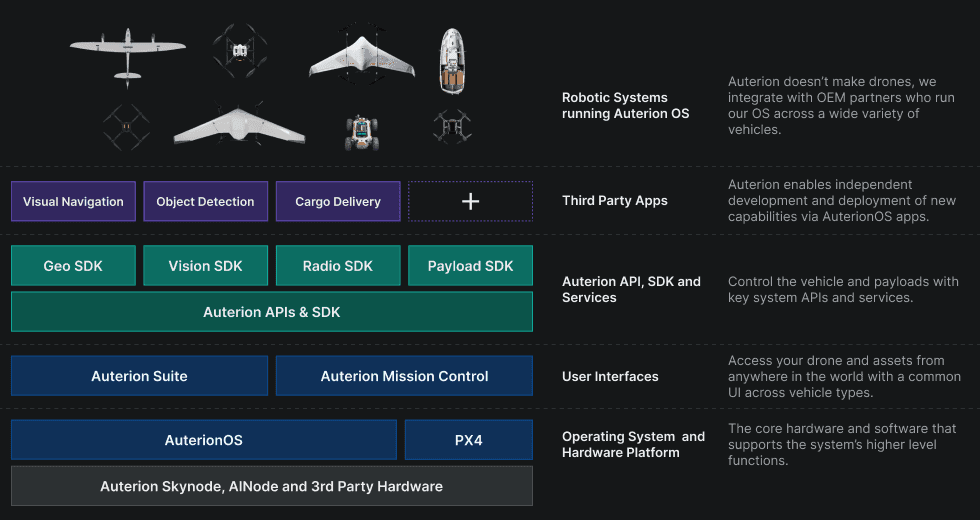Click the paragraph starting 'Auterion enables independent'
Image resolution: width=980 pixels, height=520 pixels.
click(842, 201)
